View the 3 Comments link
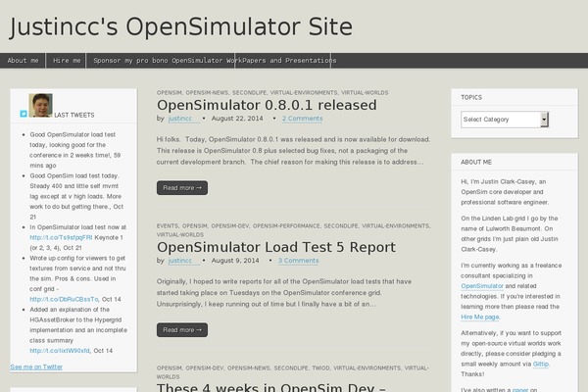The height and width of the screenshot is (392, 588). pyautogui.click(x=298, y=262)
